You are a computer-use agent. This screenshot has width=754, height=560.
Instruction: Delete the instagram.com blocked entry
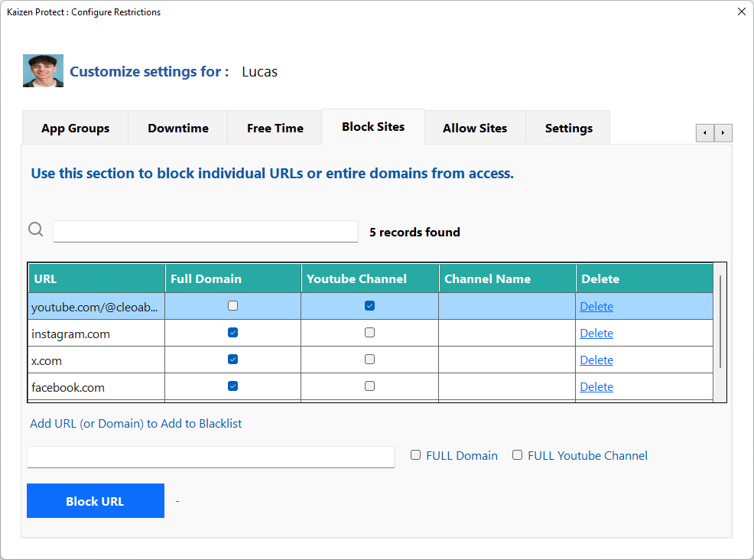pyautogui.click(x=596, y=333)
